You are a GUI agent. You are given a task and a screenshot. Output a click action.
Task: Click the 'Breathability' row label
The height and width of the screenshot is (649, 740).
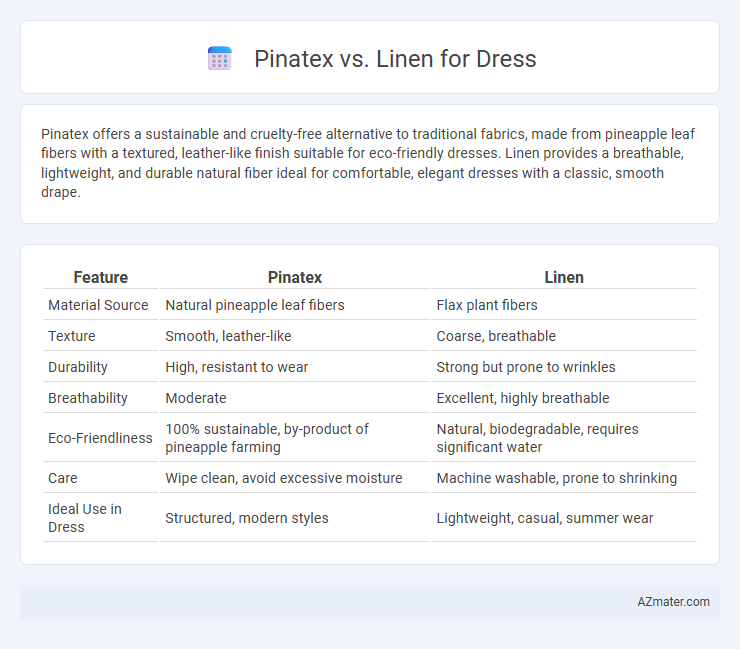[x=88, y=398]
